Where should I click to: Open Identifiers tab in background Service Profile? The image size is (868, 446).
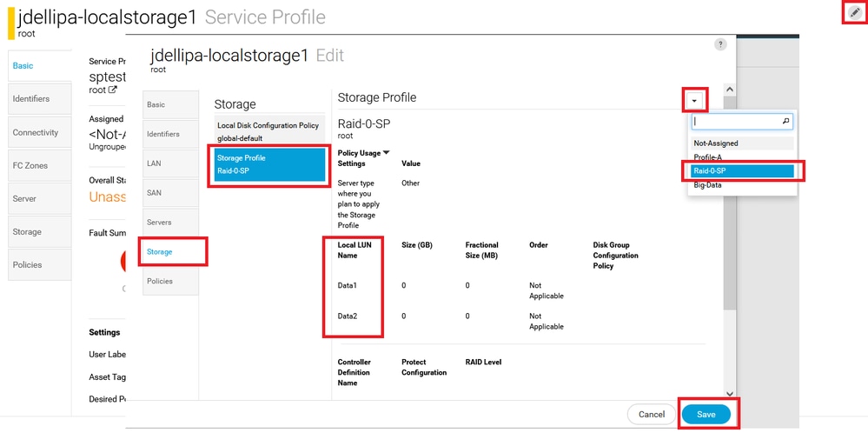coord(40,99)
